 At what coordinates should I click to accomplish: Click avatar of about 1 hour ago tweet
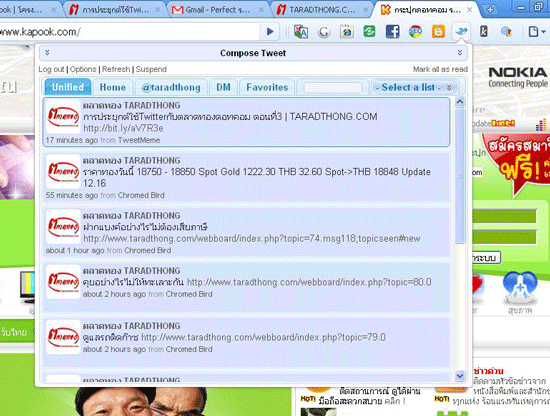tap(63, 227)
